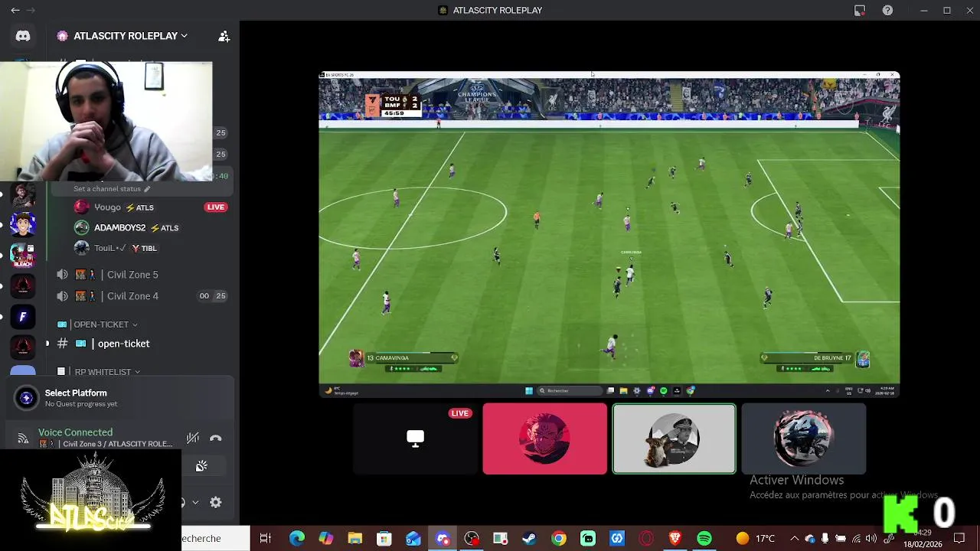
Task: Click Set a channel status
Action: tap(112, 189)
